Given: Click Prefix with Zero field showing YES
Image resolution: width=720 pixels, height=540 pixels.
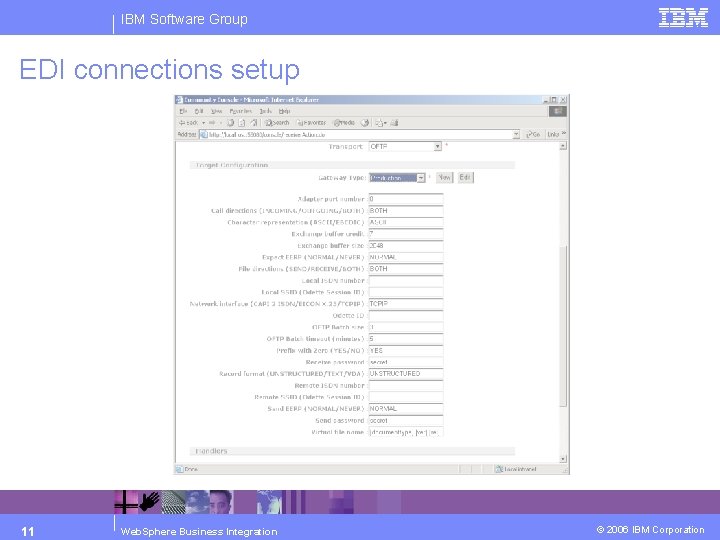Looking at the screenshot, I should (x=406, y=351).
